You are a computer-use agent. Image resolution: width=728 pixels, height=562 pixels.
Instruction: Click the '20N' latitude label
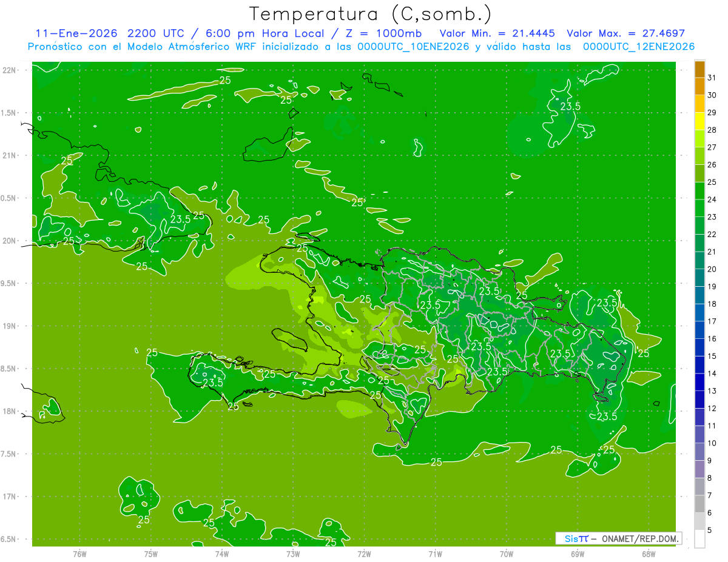tap(10, 241)
